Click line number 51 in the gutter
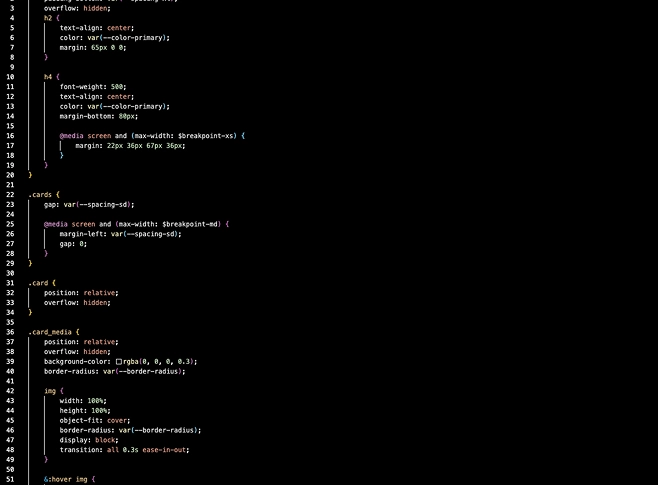This screenshot has width=658, height=485. (x=9, y=479)
